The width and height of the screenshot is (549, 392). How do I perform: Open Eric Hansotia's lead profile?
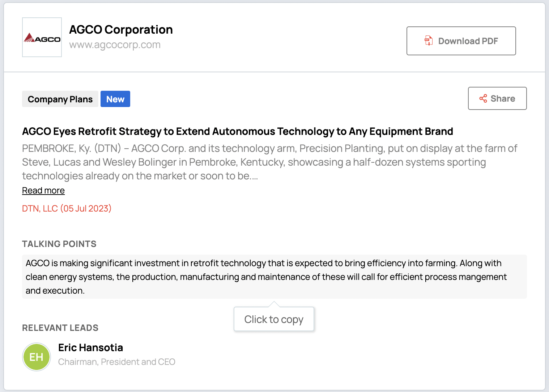90,348
